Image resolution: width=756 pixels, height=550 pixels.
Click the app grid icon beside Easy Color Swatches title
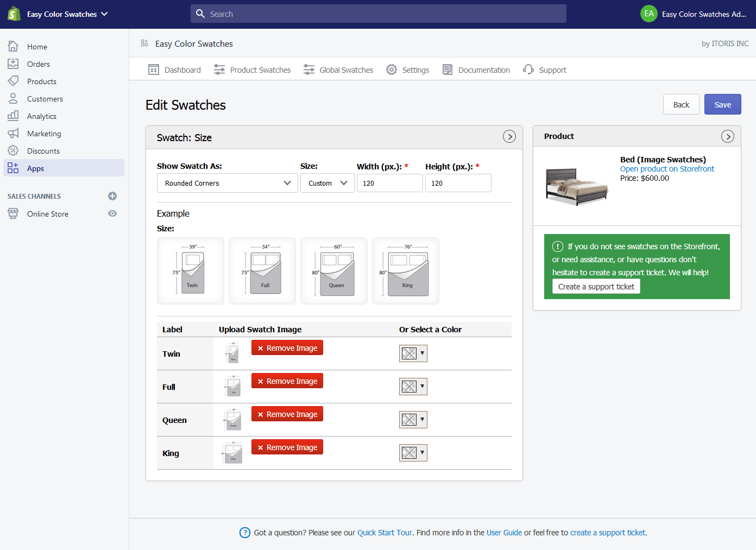pyautogui.click(x=144, y=43)
